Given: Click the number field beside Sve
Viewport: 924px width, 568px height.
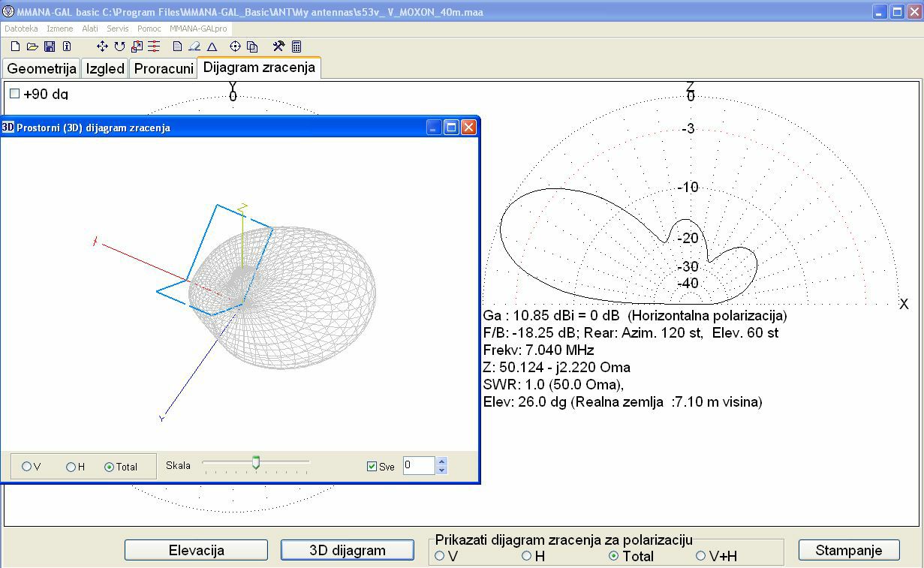Looking at the screenshot, I should (419, 465).
